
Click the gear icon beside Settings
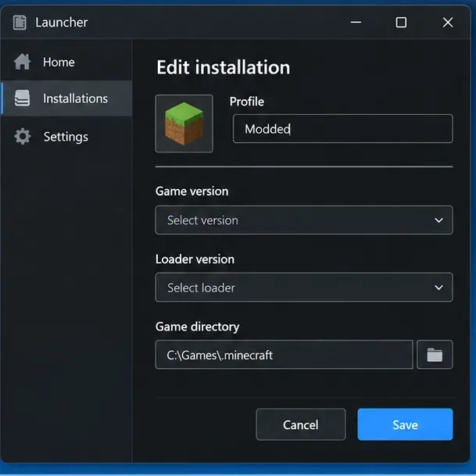click(23, 136)
